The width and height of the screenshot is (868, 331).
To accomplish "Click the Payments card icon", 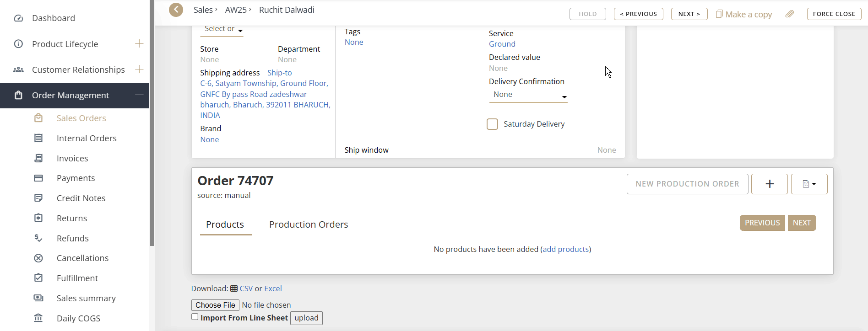I will (x=38, y=178).
